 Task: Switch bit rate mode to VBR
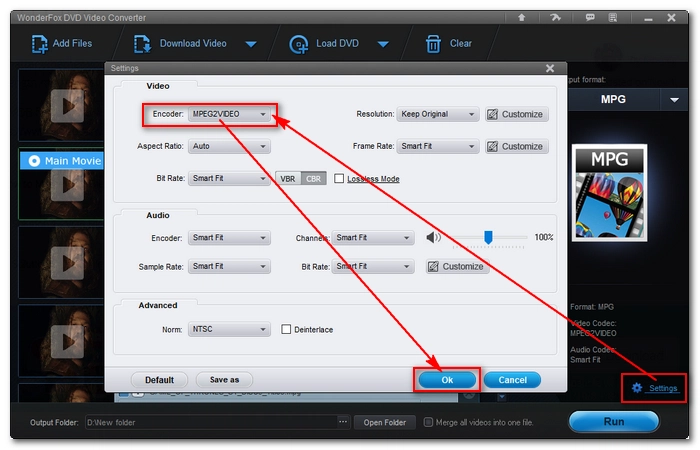(288, 179)
